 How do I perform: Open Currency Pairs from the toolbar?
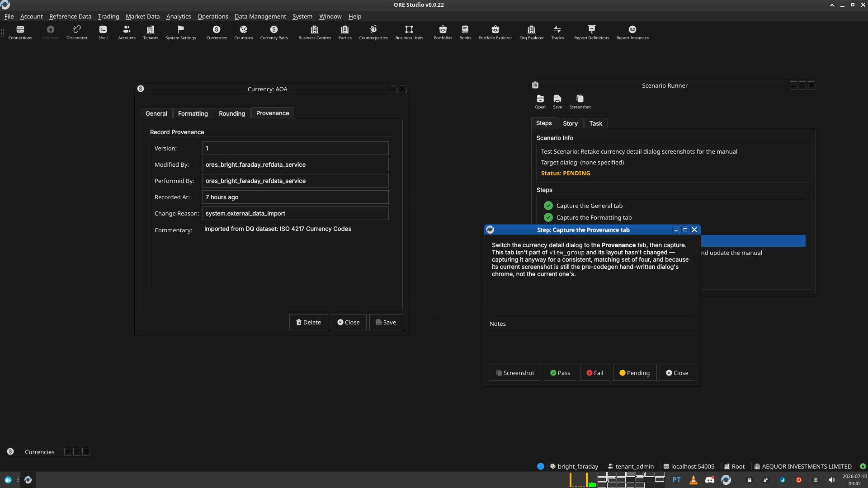(x=274, y=32)
